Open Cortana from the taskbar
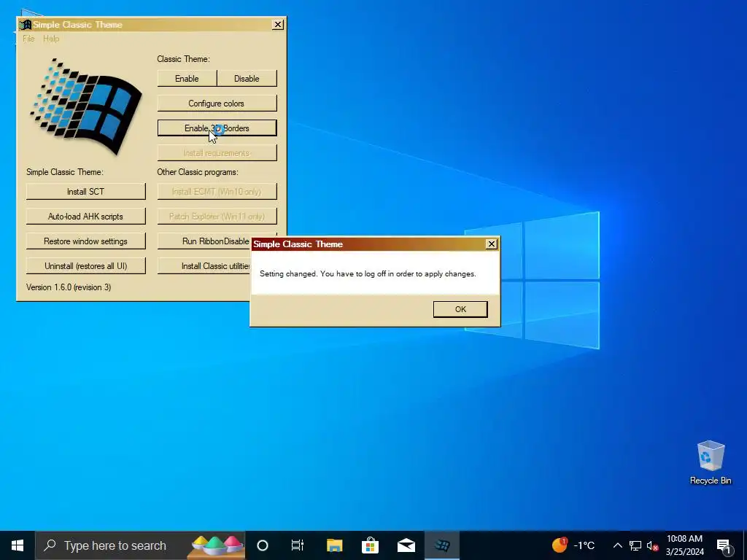 tap(263, 545)
